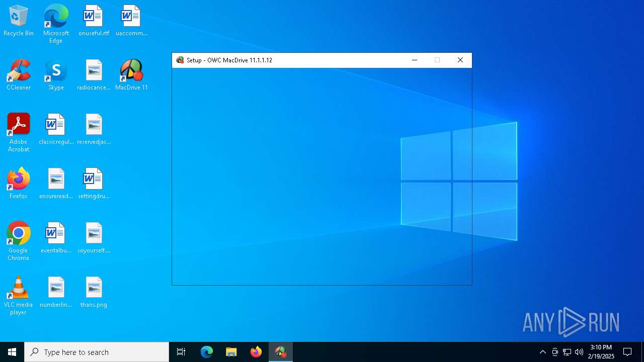Select the settingdru document icon
Image resolution: width=644 pixels, height=362 pixels.
(x=94, y=184)
